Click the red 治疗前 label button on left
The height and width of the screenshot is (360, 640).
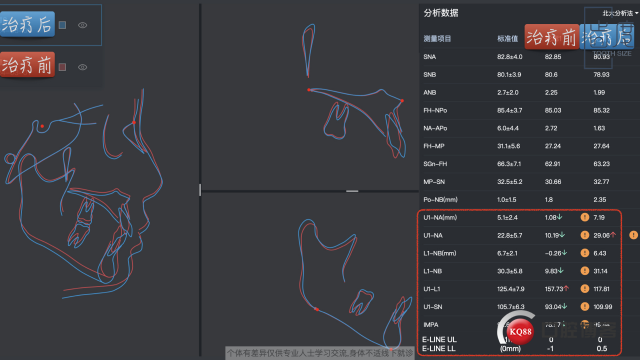[27, 65]
